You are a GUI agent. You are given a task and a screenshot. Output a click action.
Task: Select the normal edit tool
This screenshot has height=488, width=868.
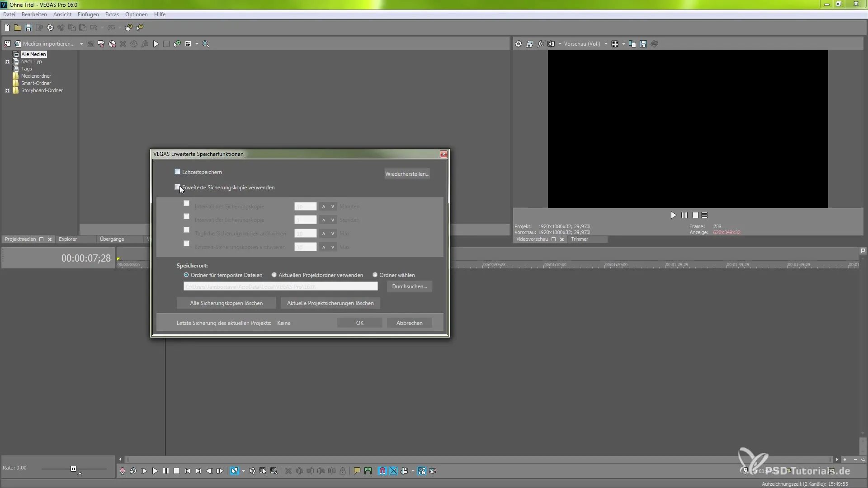[235, 471]
